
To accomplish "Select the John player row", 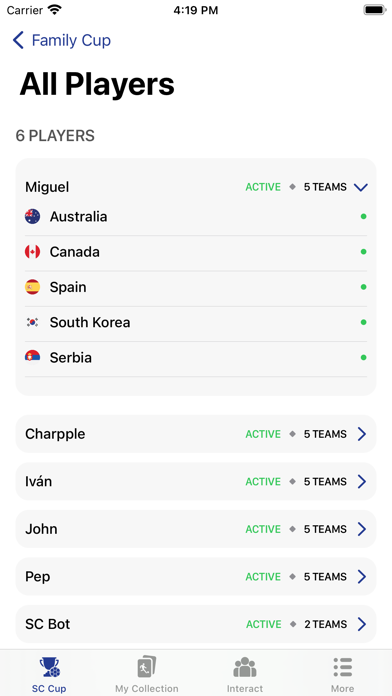I will pyautogui.click(x=196, y=529).
